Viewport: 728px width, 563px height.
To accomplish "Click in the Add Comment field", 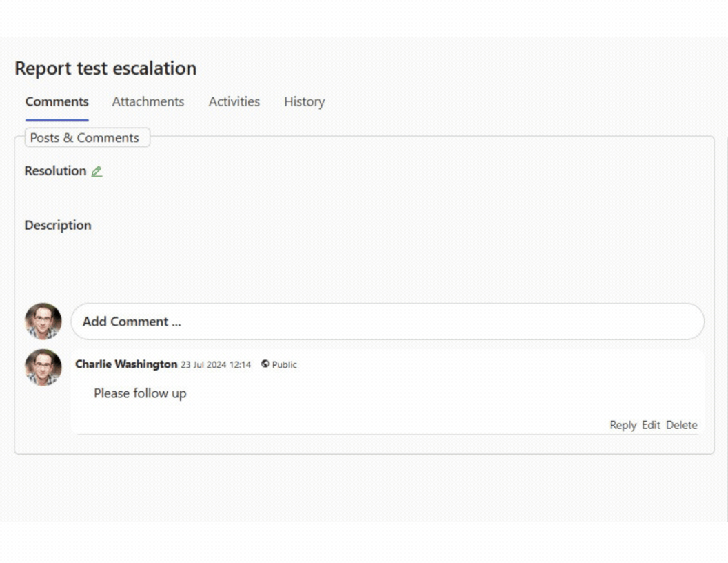I will [387, 322].
